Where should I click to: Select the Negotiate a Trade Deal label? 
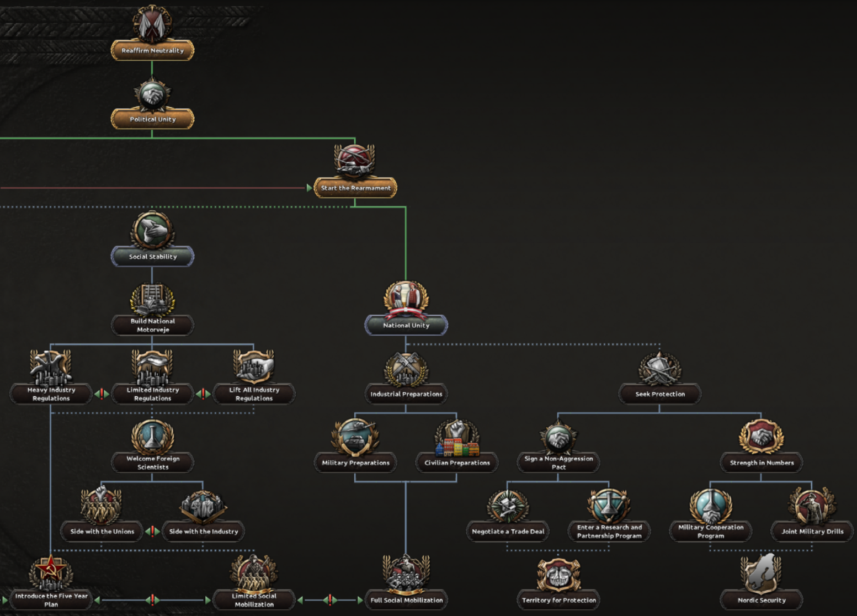(508, 531)
